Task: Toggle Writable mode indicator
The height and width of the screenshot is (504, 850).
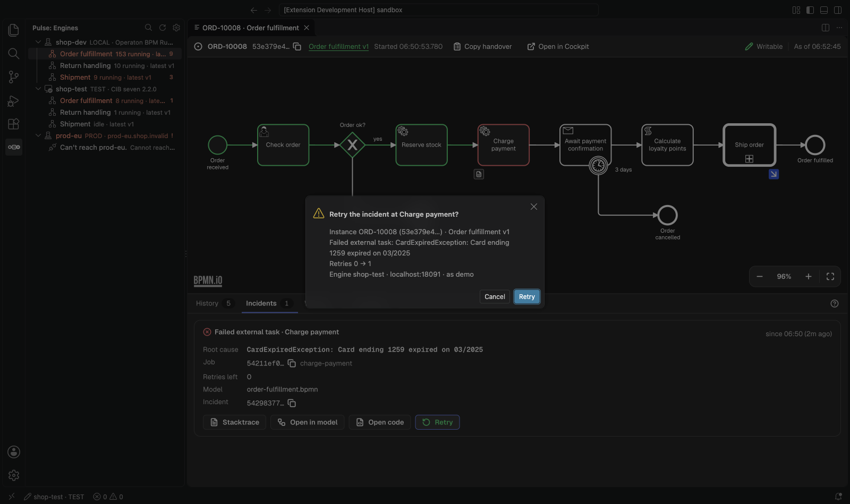Action: [764, 47]
